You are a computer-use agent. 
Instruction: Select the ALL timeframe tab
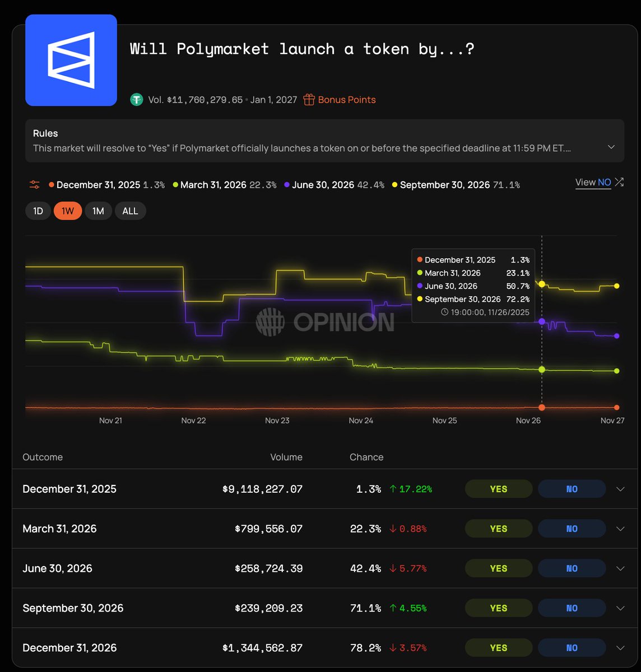[130, 211]
